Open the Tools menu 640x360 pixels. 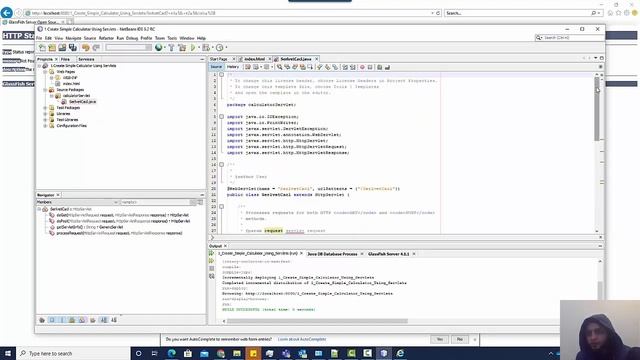172,38
